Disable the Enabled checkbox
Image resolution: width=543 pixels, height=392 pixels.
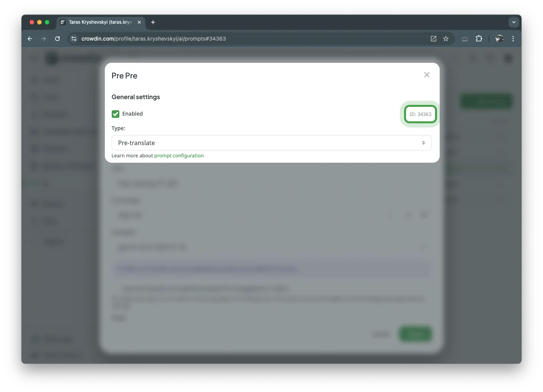point(116,114)
